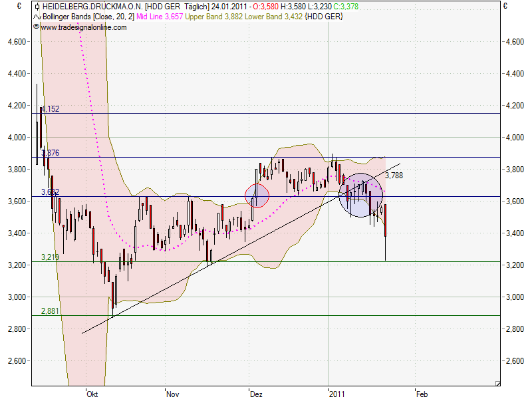Click the copyright symbol before tradesignalonline
532x399 pixels.
37,27
